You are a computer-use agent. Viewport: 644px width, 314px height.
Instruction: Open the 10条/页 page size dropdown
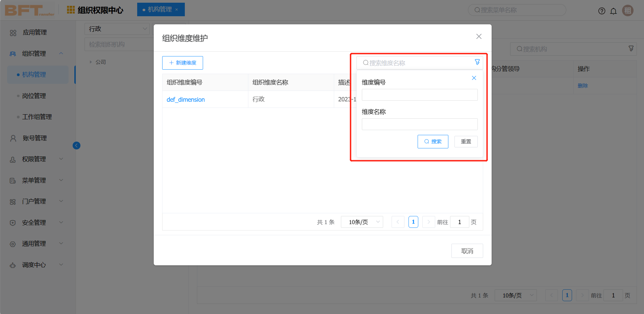[362, 222]
